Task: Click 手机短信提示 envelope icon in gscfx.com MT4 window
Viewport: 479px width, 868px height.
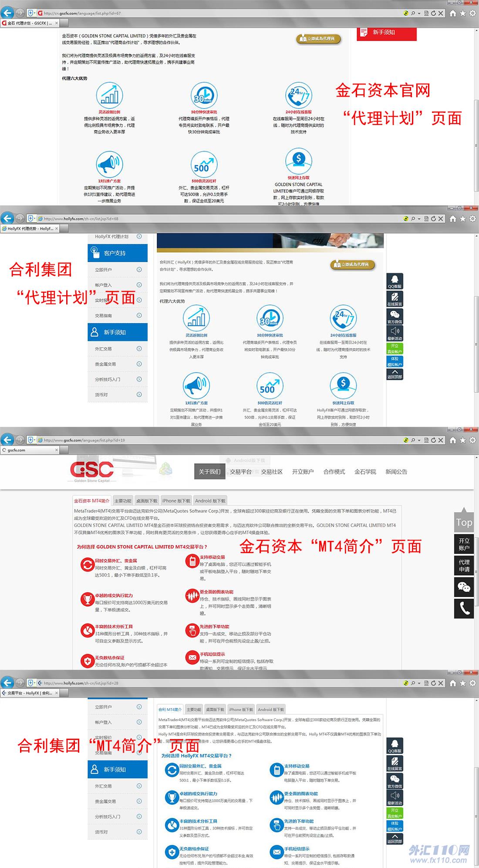Action: click(192, 657)
